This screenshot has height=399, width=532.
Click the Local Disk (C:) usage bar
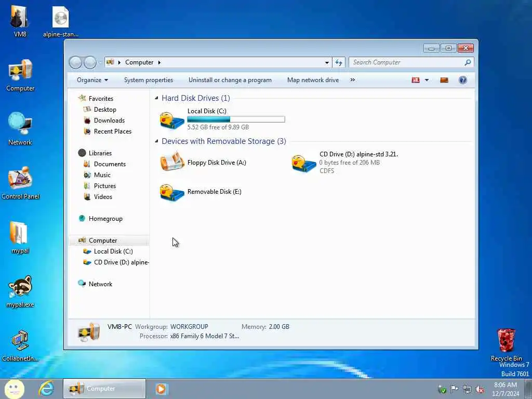(x=236, y=119)
